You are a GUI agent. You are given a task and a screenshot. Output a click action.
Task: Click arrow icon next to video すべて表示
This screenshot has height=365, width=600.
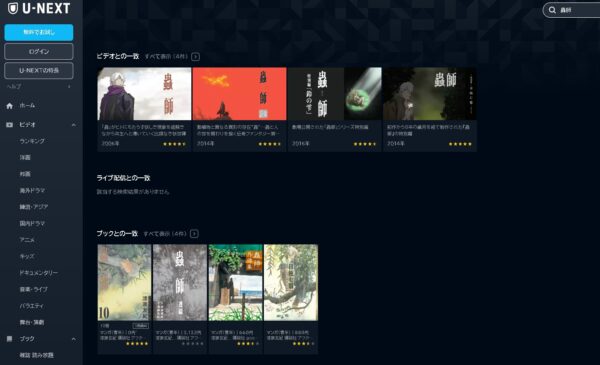tap(196, 57)
